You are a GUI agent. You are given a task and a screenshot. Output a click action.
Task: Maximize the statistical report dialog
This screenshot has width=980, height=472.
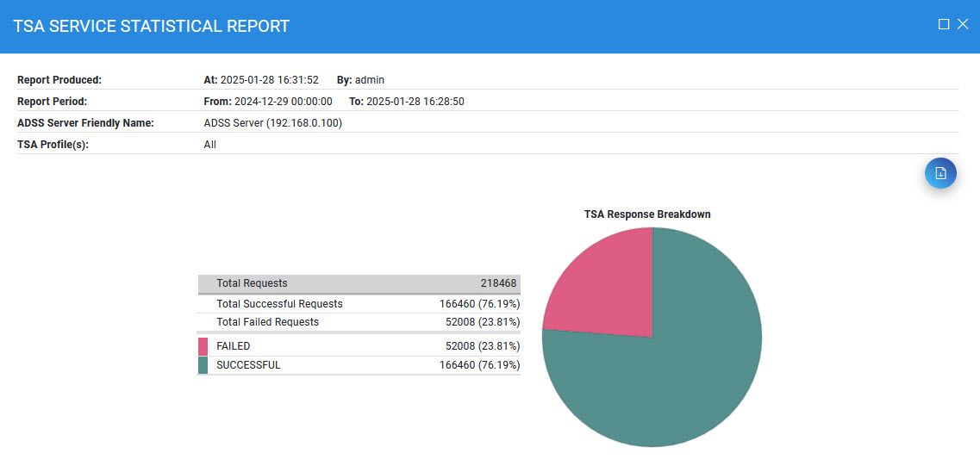(944, 24)
